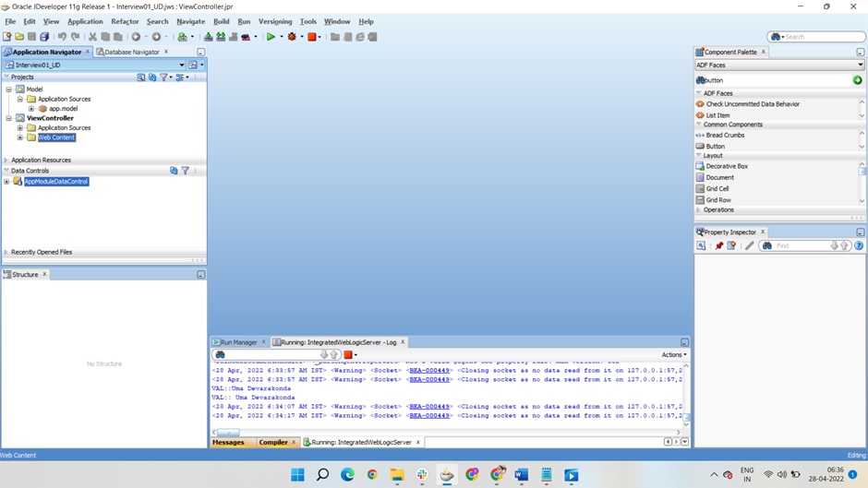
Task: Open the Interview01_UD application dropdown
Action: (182, 65)
